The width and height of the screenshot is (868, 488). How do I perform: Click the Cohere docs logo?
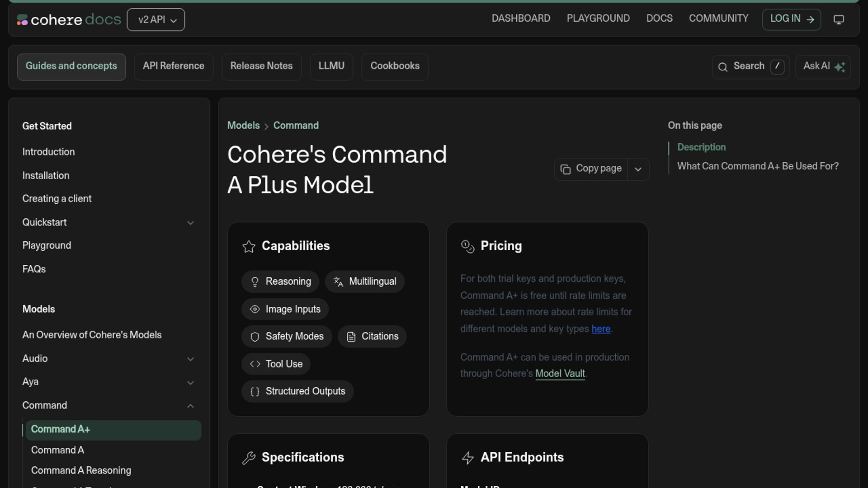[x=69, y=20]
